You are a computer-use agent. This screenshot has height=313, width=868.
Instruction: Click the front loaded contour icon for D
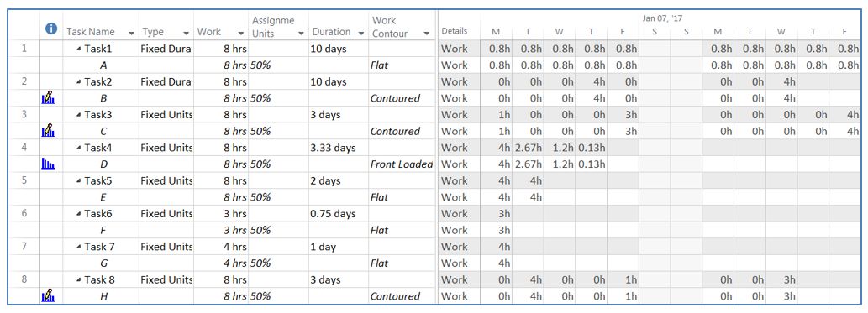pos(48,164)
